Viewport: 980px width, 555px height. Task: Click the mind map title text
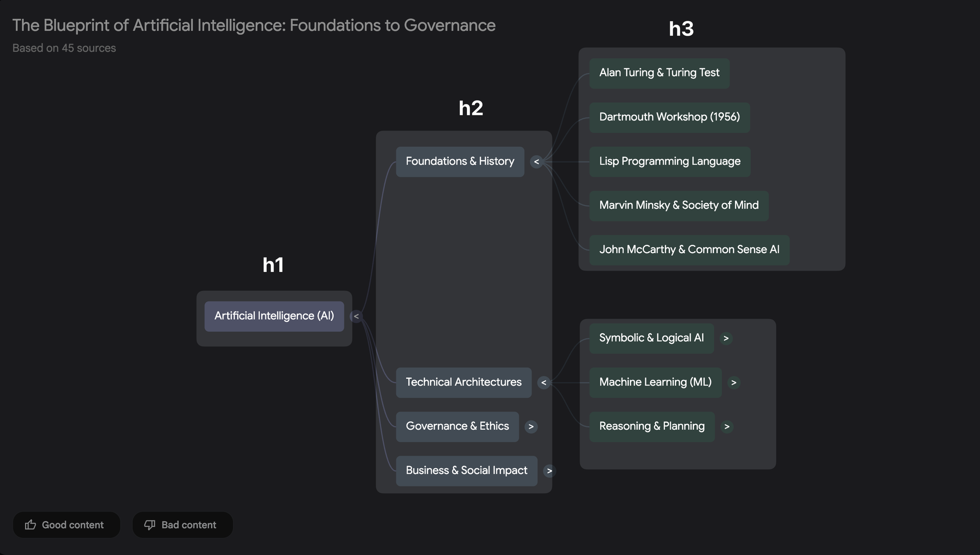(x=254, y=25)
